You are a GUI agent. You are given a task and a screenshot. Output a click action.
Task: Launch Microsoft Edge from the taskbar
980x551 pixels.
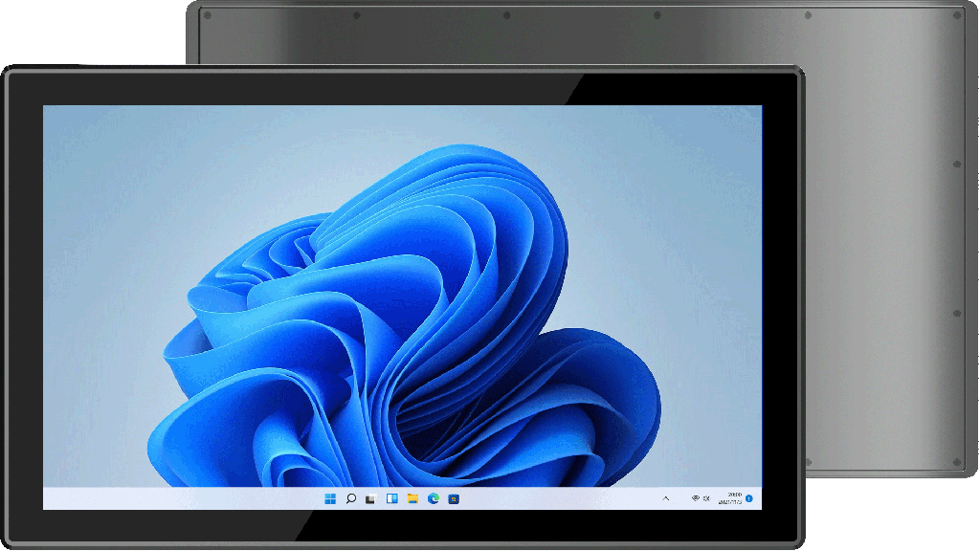point(434,498)
